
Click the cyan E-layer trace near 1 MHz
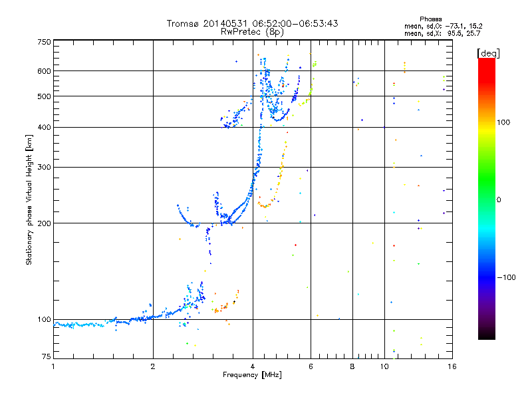80,325
